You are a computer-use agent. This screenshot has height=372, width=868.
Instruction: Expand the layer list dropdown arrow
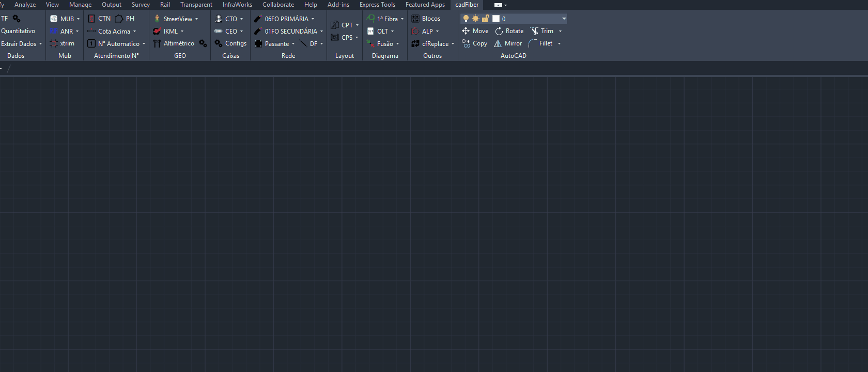[x=564, y=19]
